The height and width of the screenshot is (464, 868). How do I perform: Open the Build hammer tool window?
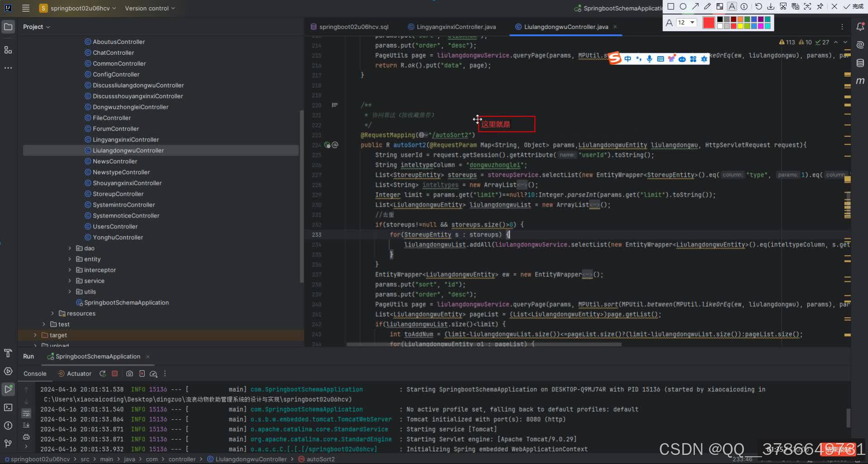click(8, 353)
